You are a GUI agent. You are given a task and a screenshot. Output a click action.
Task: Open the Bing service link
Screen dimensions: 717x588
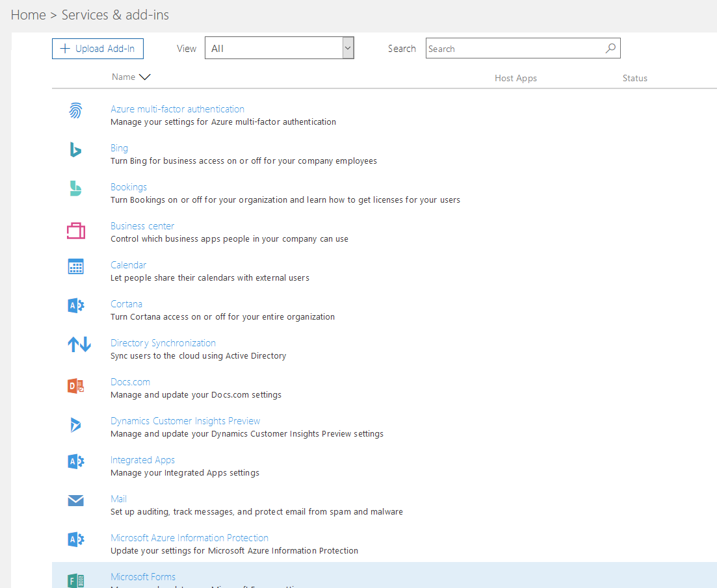coord(120,148)
